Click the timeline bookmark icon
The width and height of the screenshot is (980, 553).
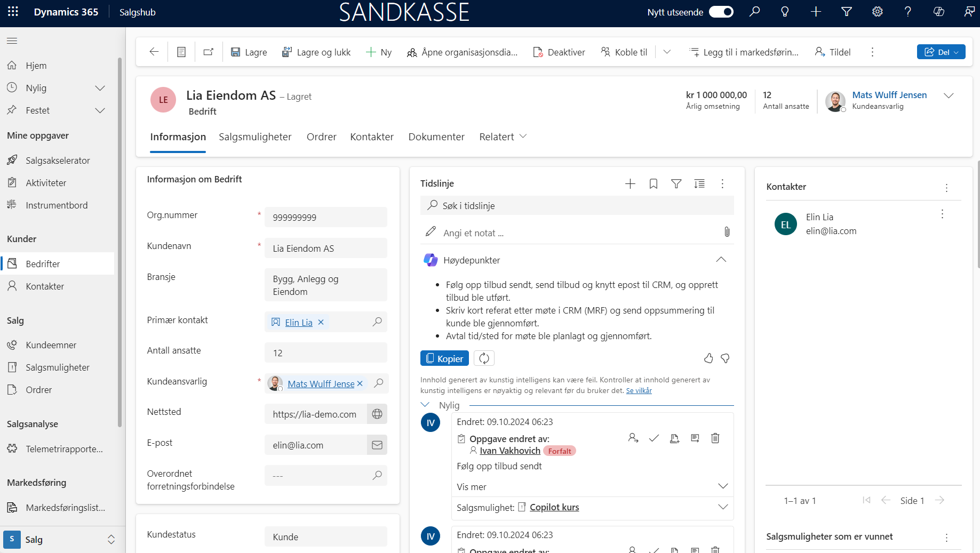[x=653, y=184]
